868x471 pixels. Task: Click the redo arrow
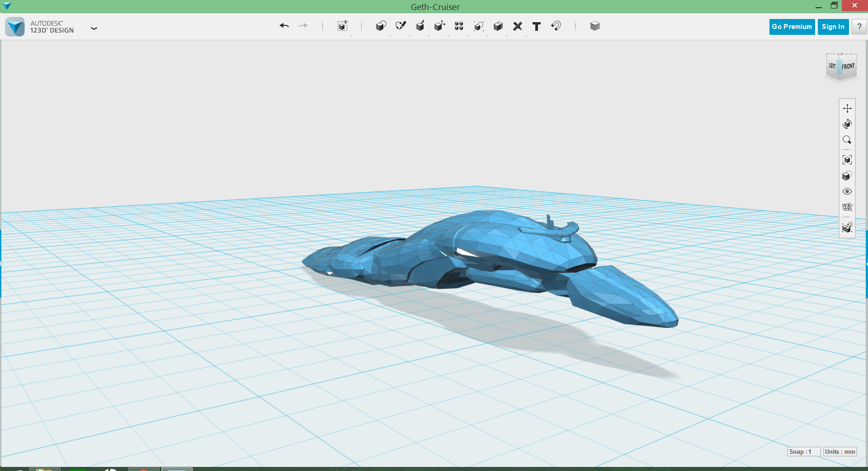click(303, 26)
